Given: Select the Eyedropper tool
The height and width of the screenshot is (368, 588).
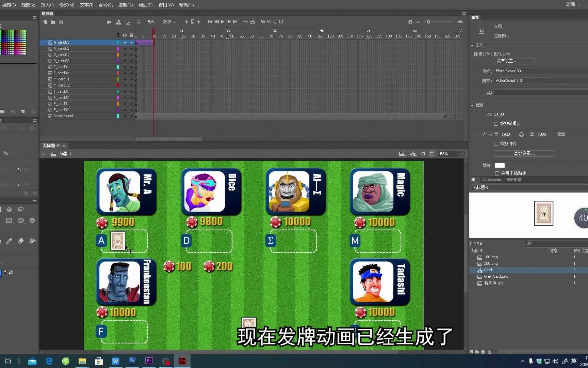Looking at the screenshot, I should point(9,241).
